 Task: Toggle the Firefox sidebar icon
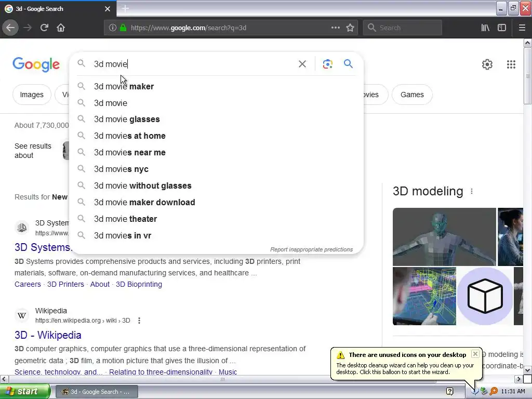(x=502, y=28)
